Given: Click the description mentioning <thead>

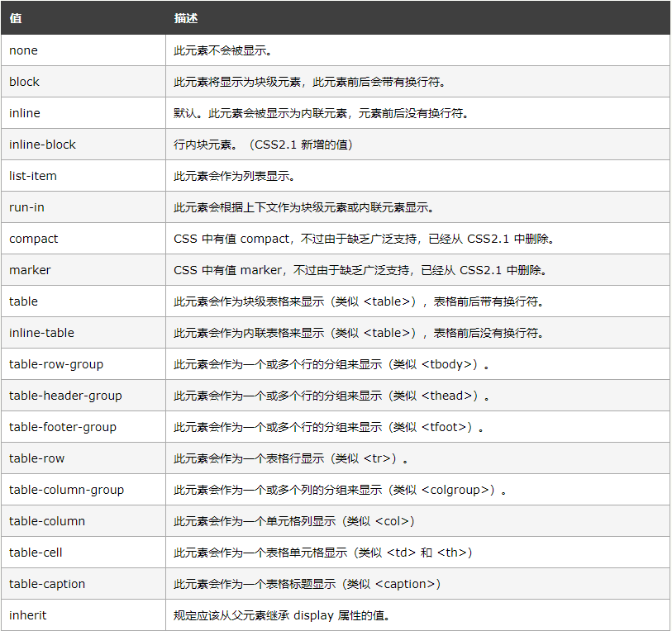Looking at the screenshot, I should pyautogui.click(x=331, y=396).
